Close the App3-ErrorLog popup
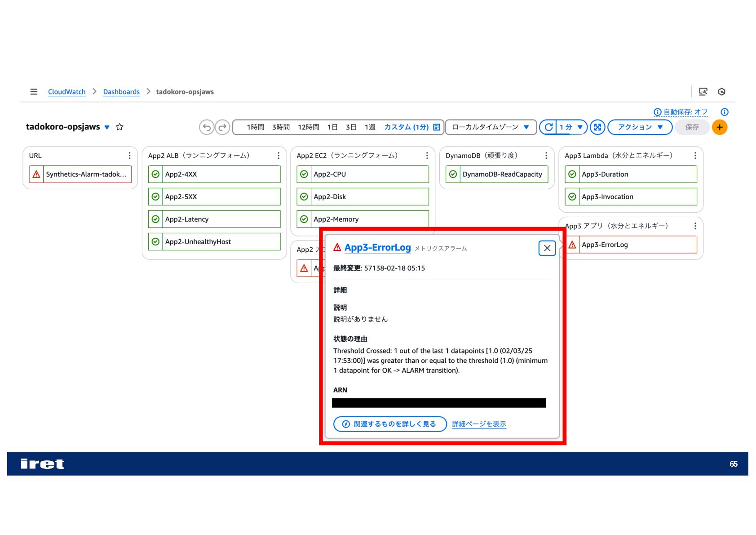Image resolution: width=756 pixels, height=535 pixels. click(x=547, y=248)
